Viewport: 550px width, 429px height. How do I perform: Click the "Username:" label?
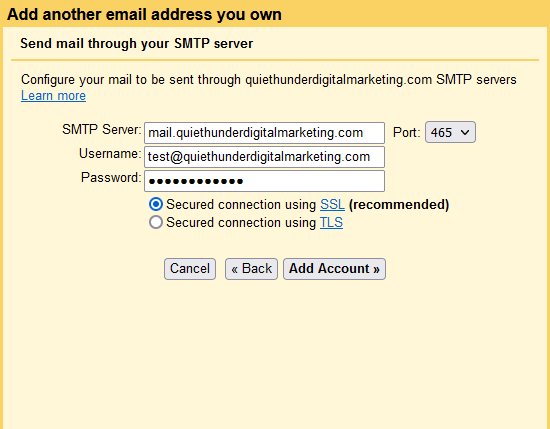click(110, 153)
